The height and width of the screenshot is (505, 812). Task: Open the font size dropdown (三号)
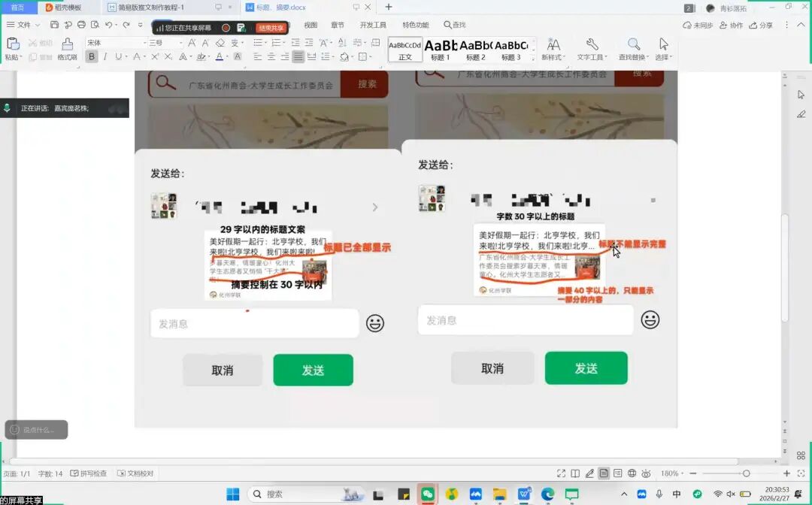(x=180, y=42)
